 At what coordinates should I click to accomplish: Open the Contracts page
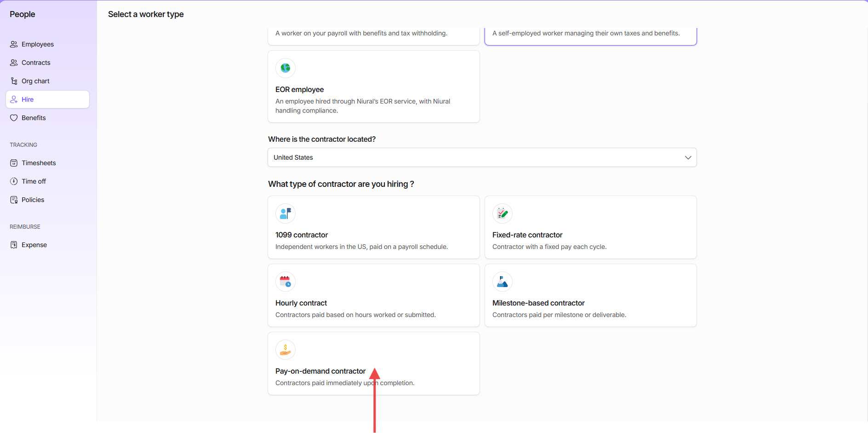47,63
